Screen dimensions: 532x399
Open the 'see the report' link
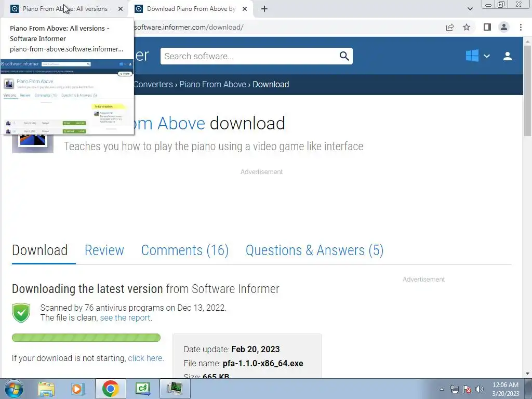pyautogui.click(x=125, y=317)
